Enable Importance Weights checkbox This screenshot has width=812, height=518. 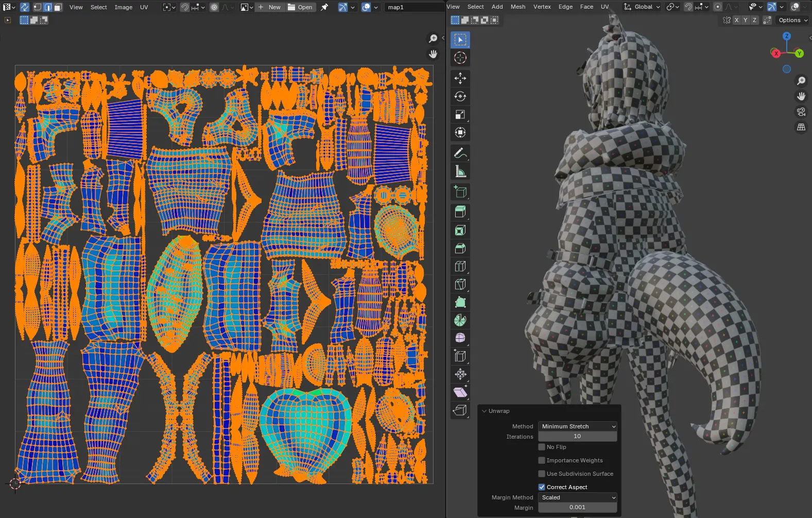[542, 460]
